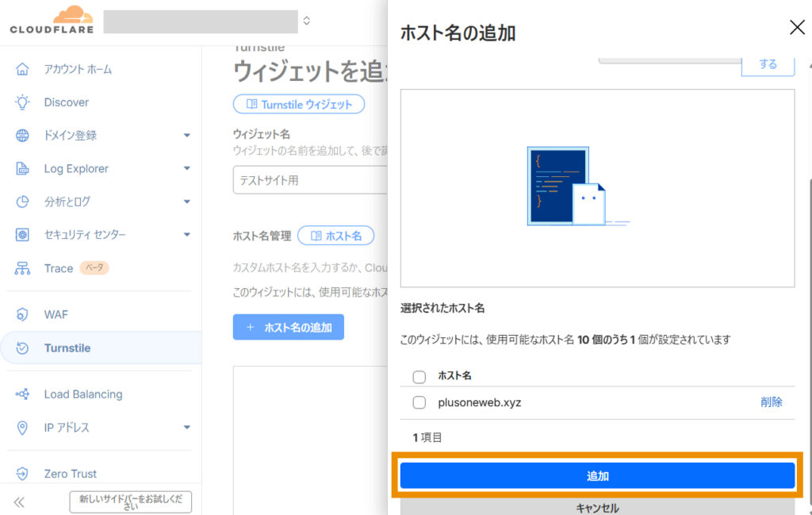Viewport: 812px width, 515px height.
Task: Toggle the select-all ホスト名 header checkbox
Action: (x=419, y=376)
